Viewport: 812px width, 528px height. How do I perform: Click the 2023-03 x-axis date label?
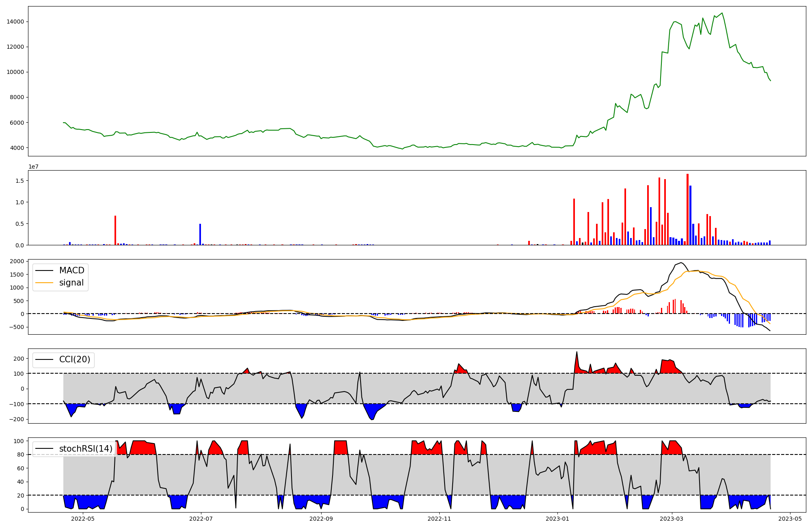coord(672,519)
